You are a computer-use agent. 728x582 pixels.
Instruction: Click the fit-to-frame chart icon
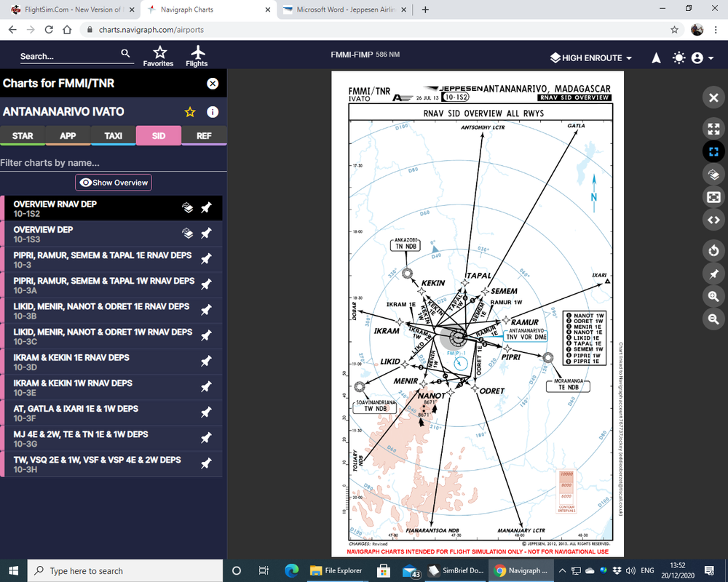(x=713, y=152)
